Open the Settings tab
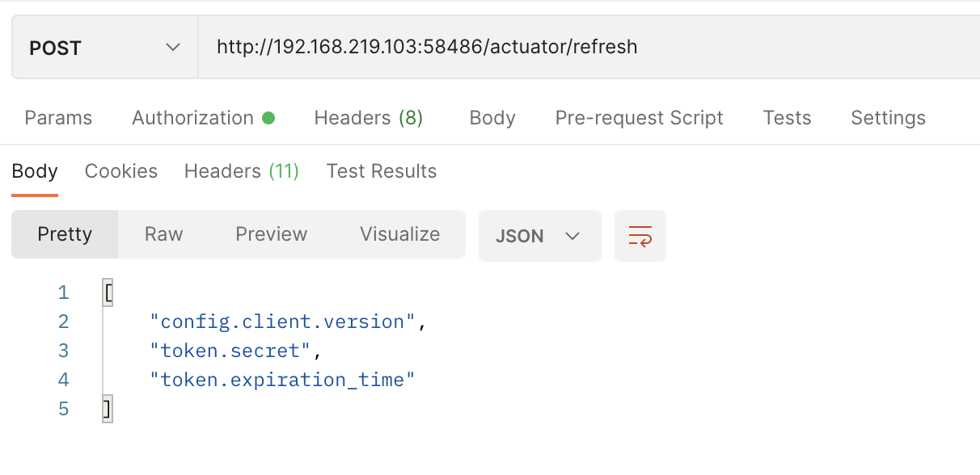980x475 pixels. [x=888, y=118]
